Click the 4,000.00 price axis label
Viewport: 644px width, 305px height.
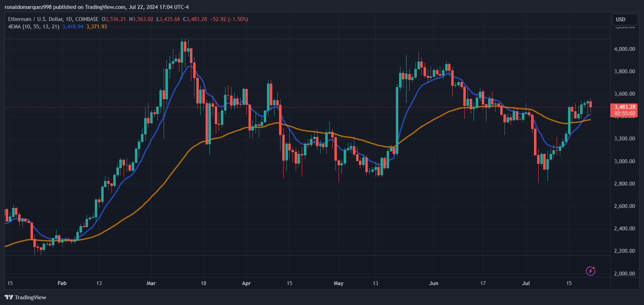[624, 49]
